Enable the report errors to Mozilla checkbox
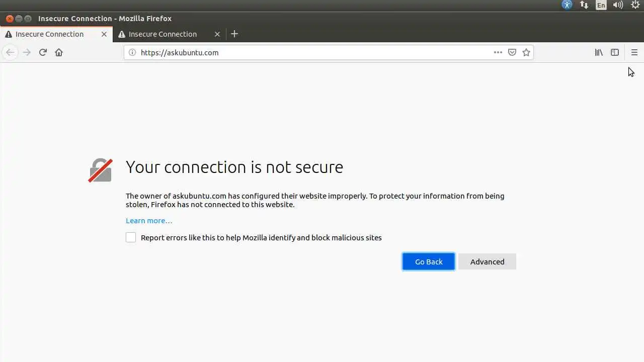The height and width of the screenshot is (362, 644). (131, 237)
